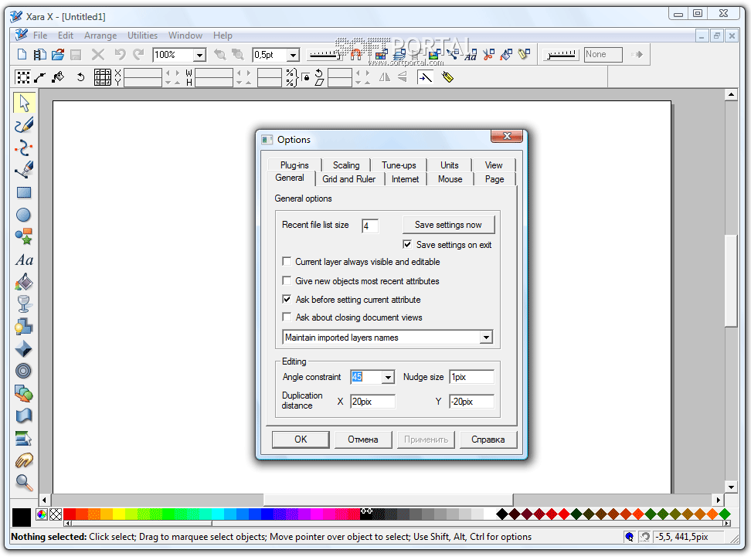Switch to the Mouse tab

(x=450, y=179)
